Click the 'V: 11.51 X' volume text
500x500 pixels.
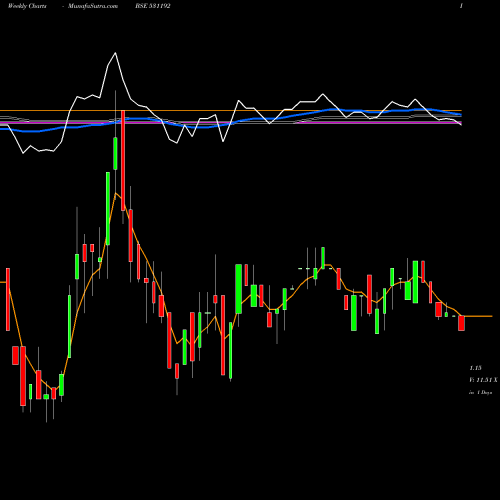point(483,380)
